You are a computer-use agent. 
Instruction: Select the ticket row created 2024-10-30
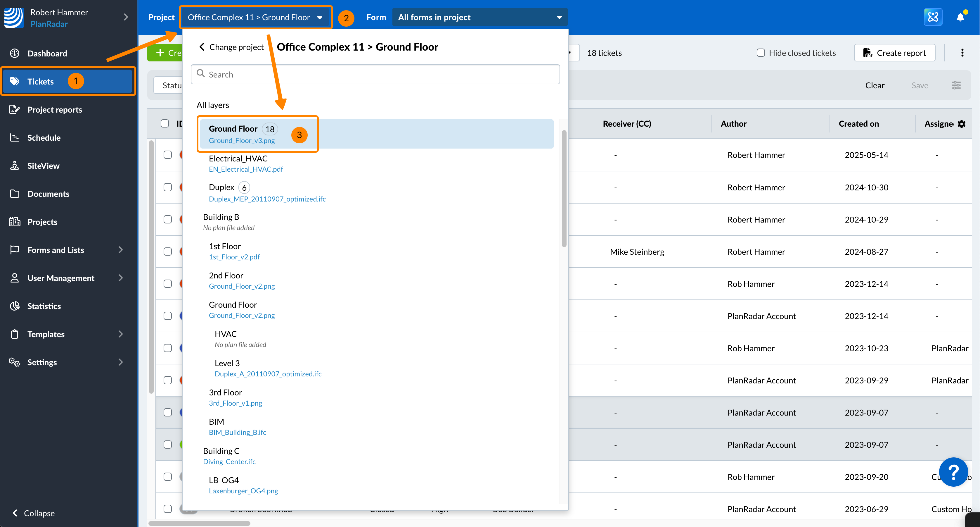pyautogui.click(x=168, y=187)
